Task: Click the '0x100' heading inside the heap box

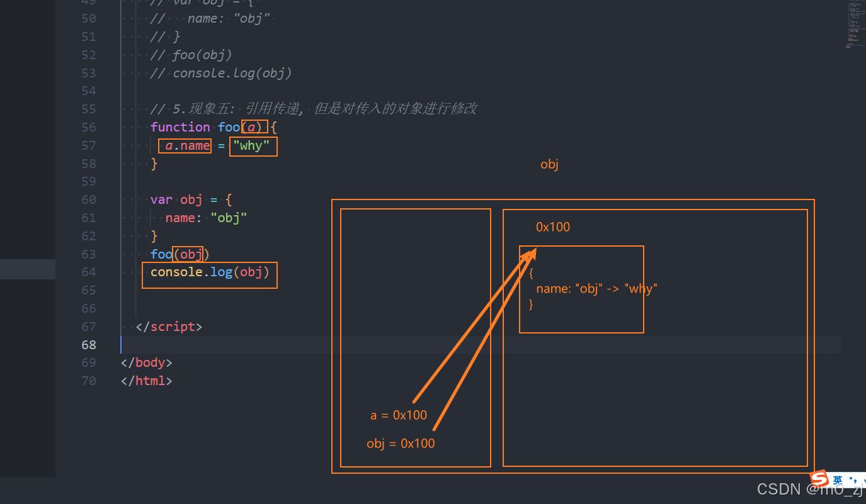Action: [x=552, y=227]
